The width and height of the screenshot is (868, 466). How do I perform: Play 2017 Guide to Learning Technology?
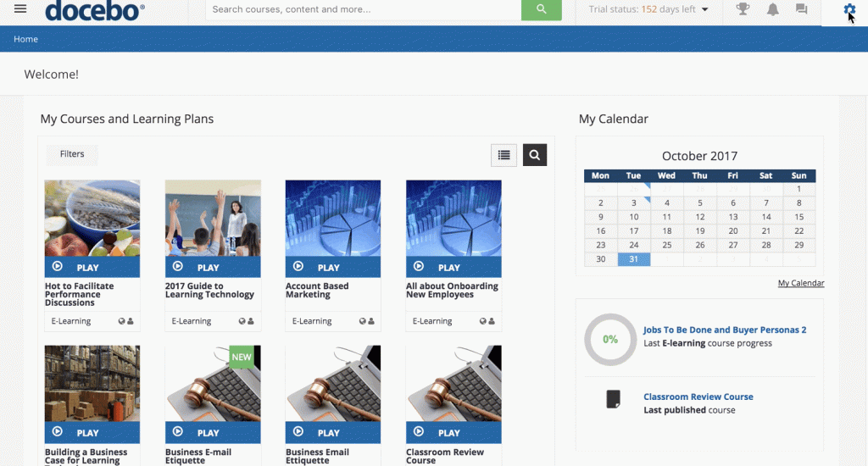click(x=212, y=267)
